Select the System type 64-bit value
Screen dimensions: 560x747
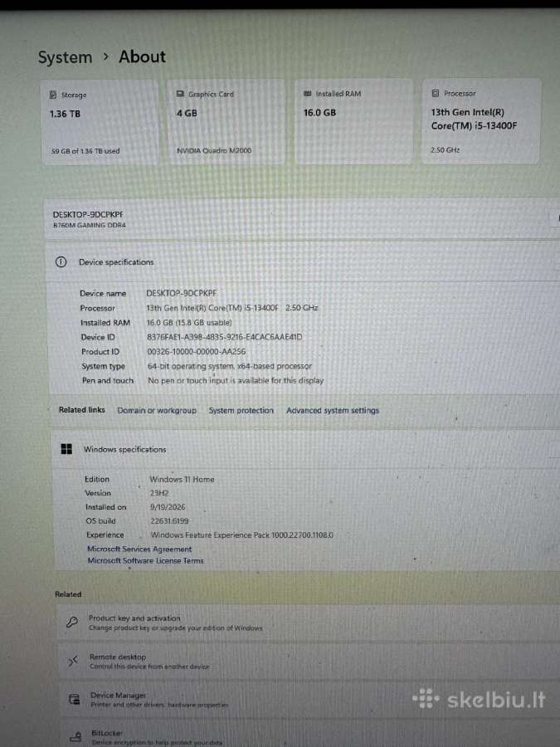[x=230, y=366]
